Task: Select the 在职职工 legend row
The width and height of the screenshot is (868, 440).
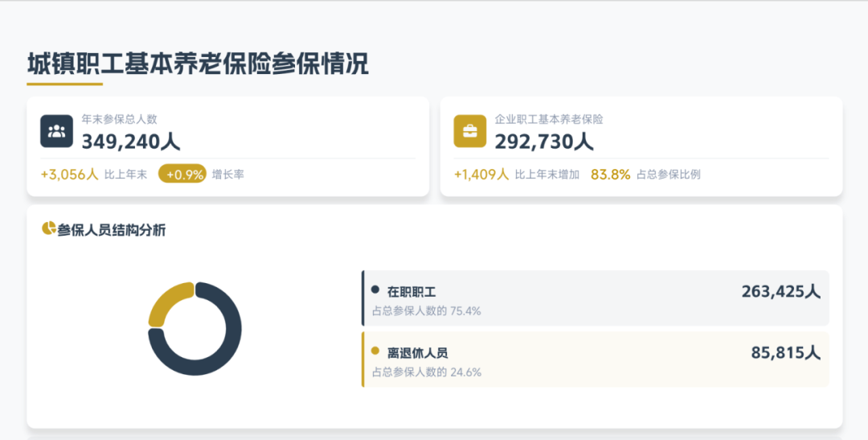Action: [595, 298]
